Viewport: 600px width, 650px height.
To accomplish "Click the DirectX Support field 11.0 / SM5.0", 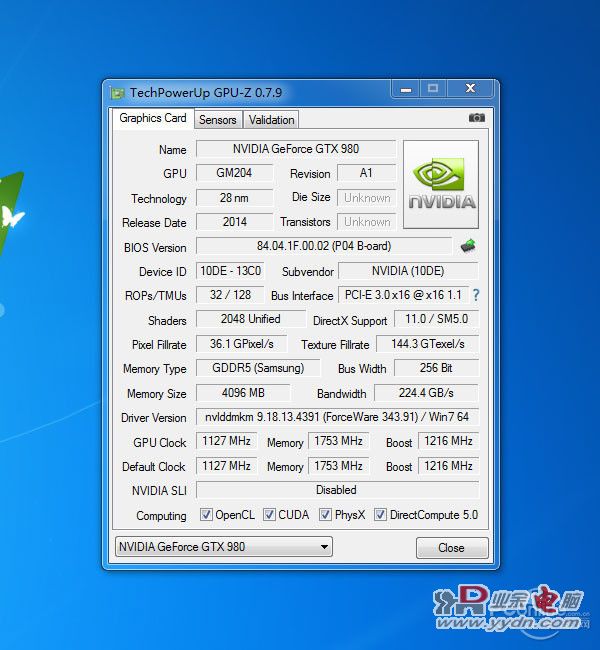I will pos(436,319).
